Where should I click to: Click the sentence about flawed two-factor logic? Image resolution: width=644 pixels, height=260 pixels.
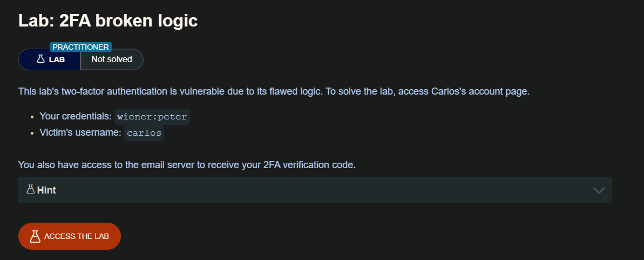click(170, 91)
